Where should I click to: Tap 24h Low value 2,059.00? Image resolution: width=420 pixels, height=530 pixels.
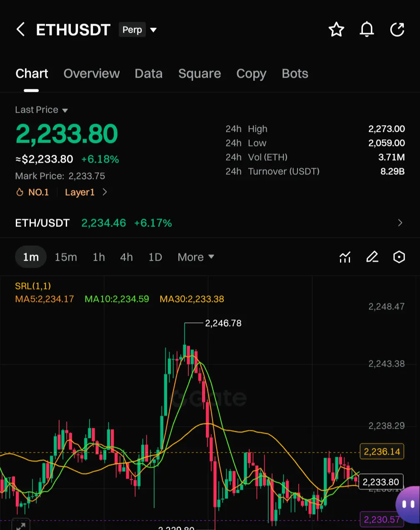pos(387,143)
